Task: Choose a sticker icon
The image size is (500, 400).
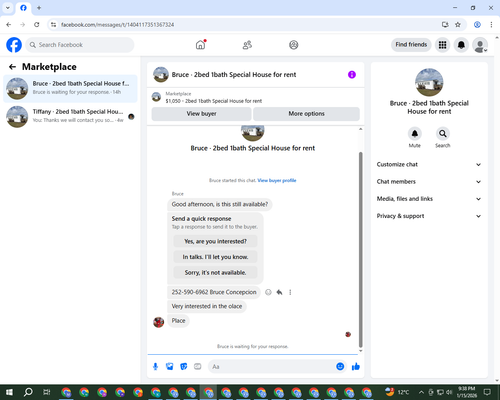Action: click(x=184, y=367)
